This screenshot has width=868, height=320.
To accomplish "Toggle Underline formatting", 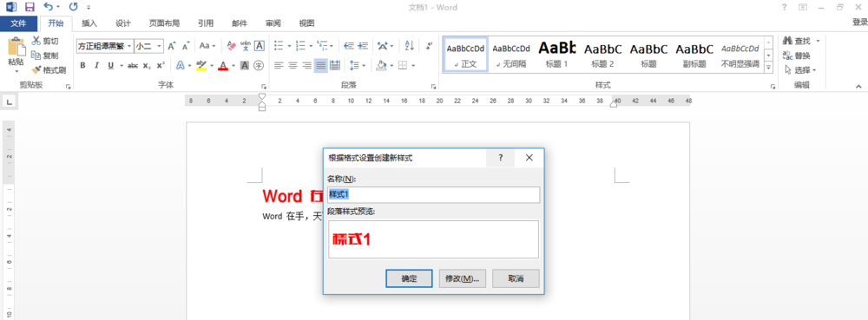I will tap(110, 66).
